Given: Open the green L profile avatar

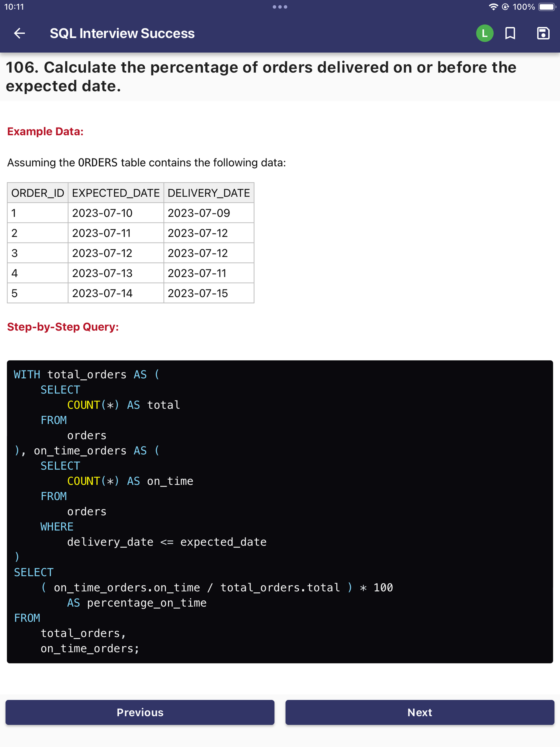Looking at the screenshot, I should click(x=485, y=33).
